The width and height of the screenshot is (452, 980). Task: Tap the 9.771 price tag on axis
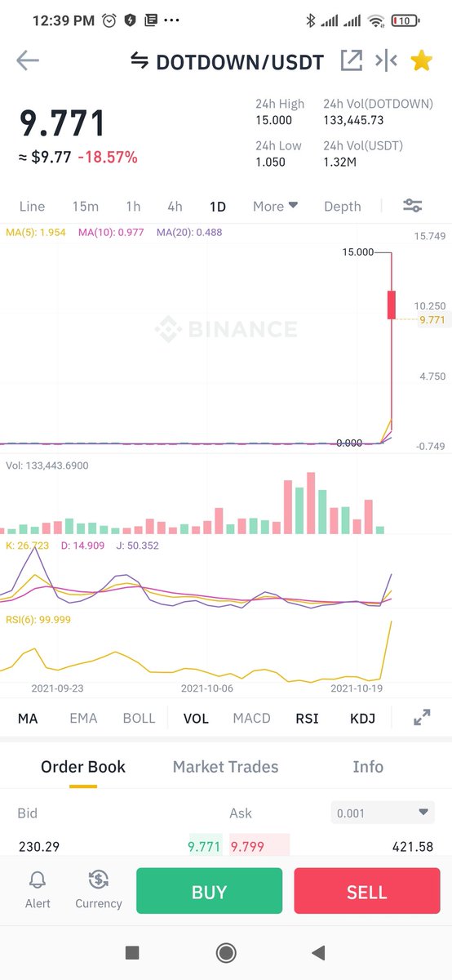[x=432, y=320]
